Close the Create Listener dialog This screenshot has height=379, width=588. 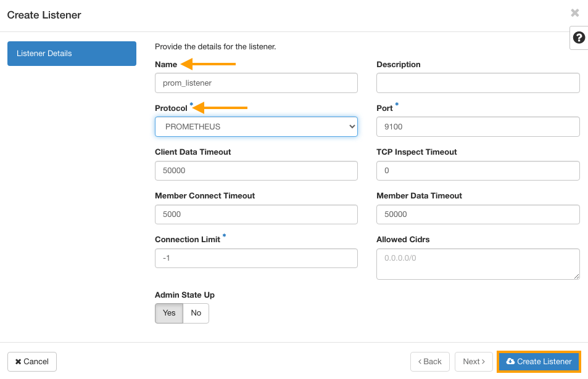(574, 12)
